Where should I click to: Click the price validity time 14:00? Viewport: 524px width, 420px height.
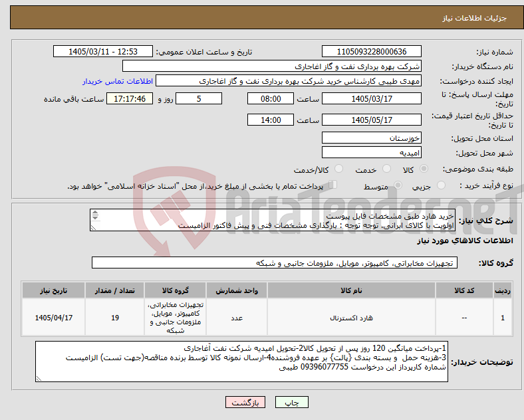271,120
